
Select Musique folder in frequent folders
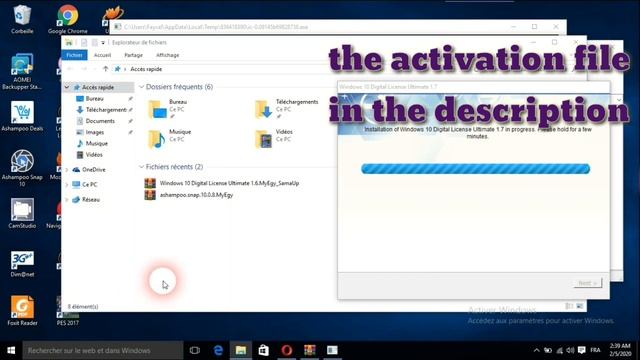point(169,139)
